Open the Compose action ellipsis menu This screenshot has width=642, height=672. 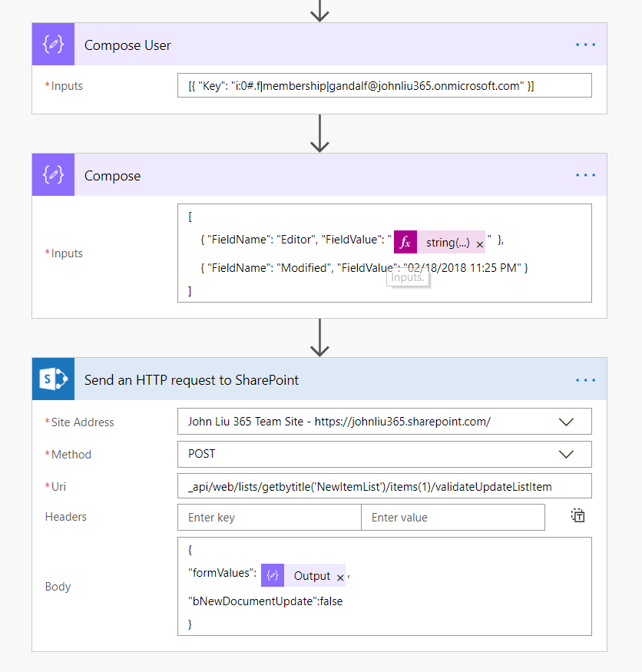pyautogui.click(x=585, y=176)
